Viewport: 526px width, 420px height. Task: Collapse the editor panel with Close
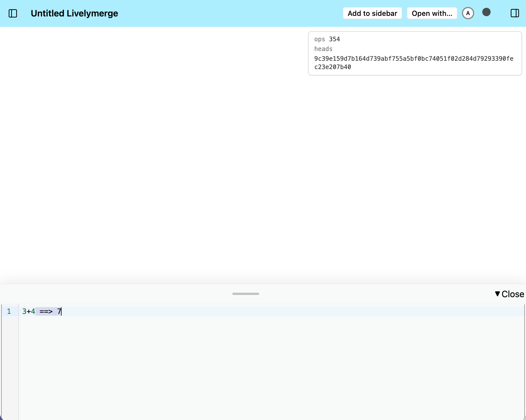point(510,294)
